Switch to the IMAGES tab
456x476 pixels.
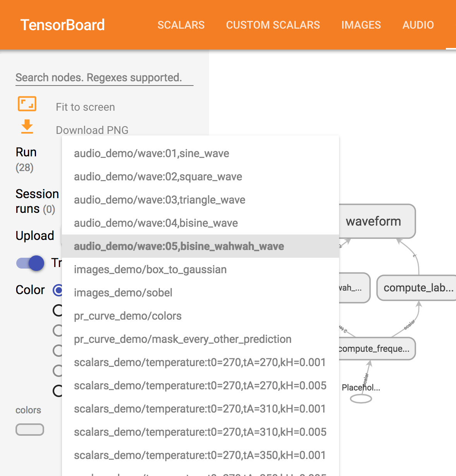tap(361, 25)
